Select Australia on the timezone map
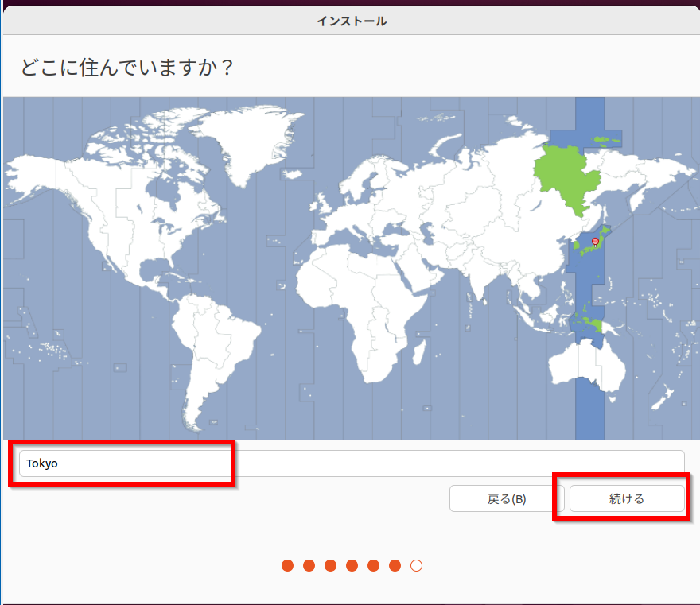This screenshot has height=605, width=700. pos(585,363)
